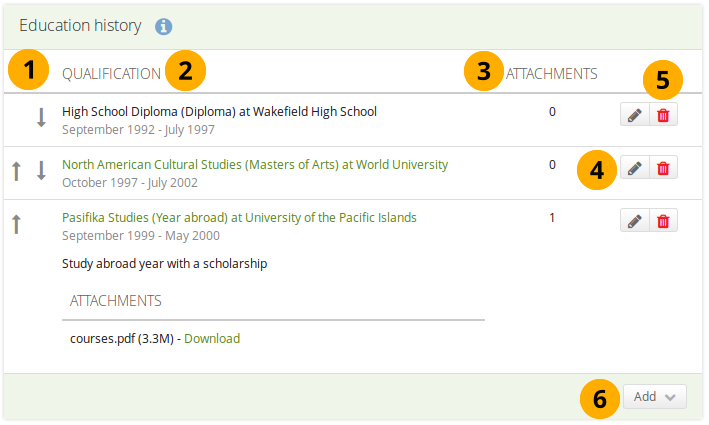Expand North American Cultural Studies qualification details

click(254, 164)
